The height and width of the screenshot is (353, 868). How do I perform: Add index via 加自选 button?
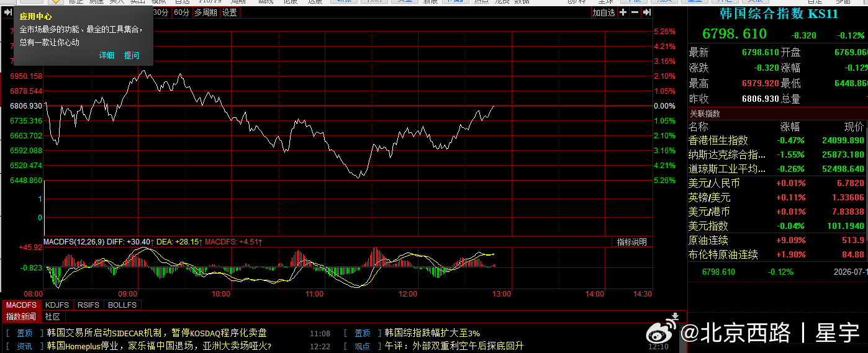click(x=604, y=12)
